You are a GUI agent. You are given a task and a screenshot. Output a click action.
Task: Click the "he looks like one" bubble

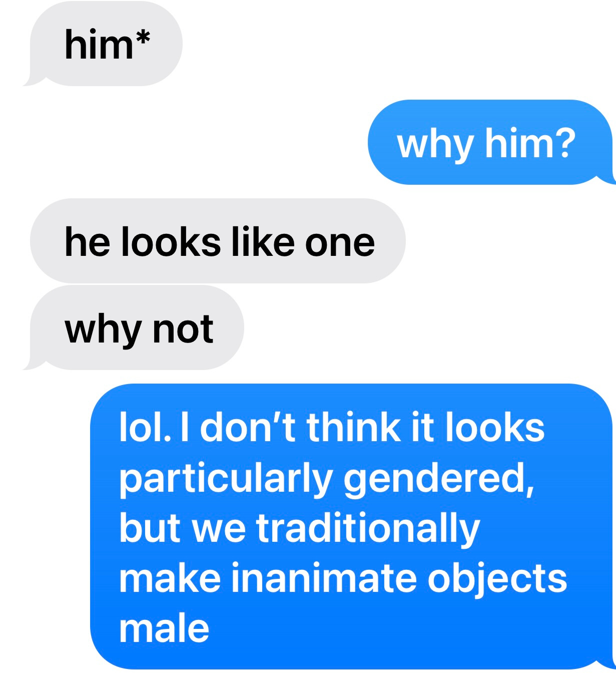point(218,241)
